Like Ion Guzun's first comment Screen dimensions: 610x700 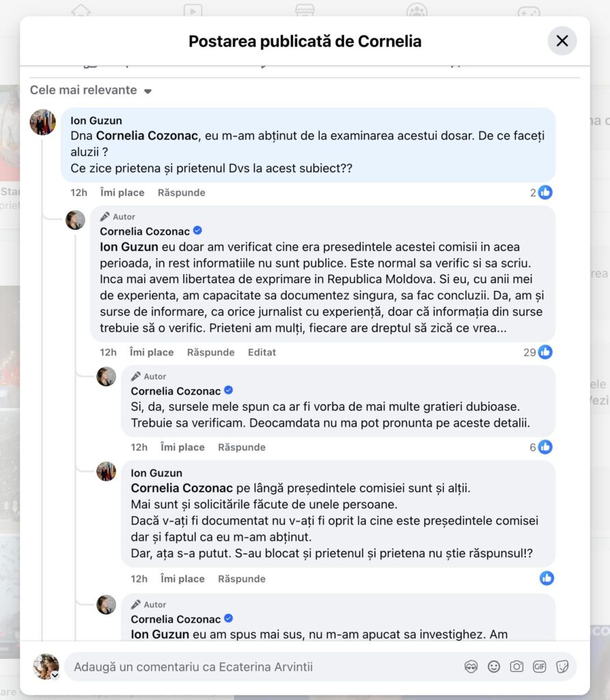(122, 193)
